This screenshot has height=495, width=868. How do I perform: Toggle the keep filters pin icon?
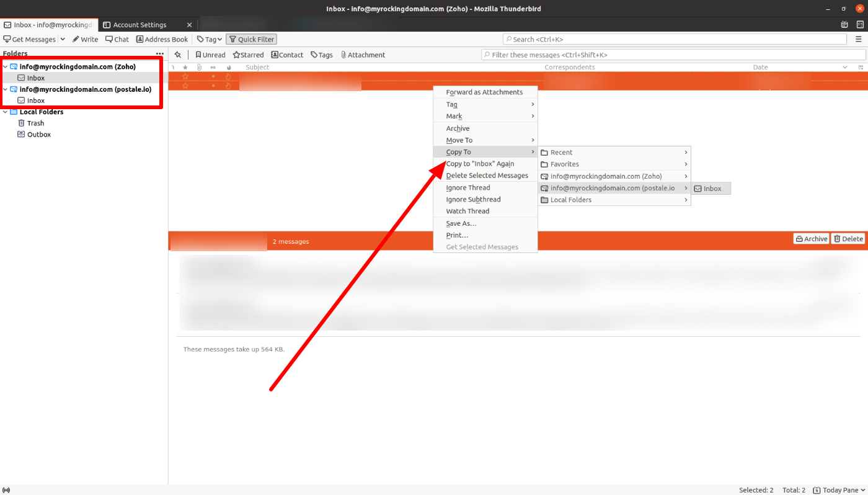[178, 55]
